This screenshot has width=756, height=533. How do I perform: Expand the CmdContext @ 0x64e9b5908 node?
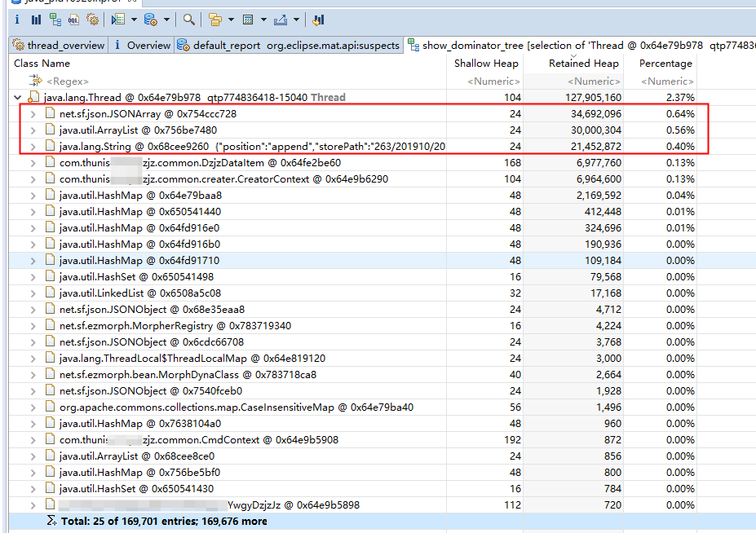(33, 439)
